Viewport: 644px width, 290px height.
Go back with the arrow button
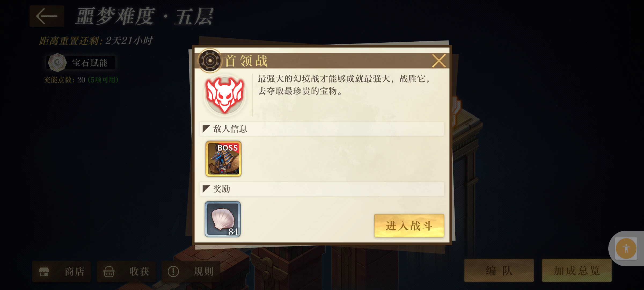click(x=47, y=16)
